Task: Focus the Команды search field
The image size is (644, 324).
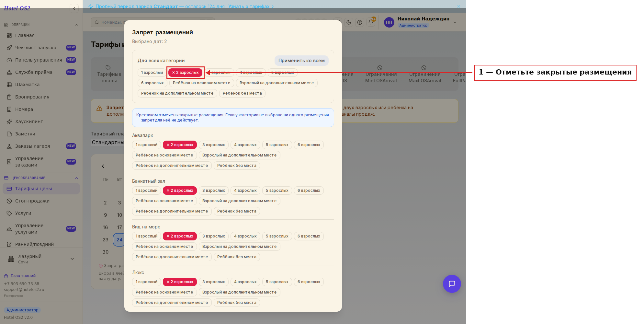Action: pos(153,22)
